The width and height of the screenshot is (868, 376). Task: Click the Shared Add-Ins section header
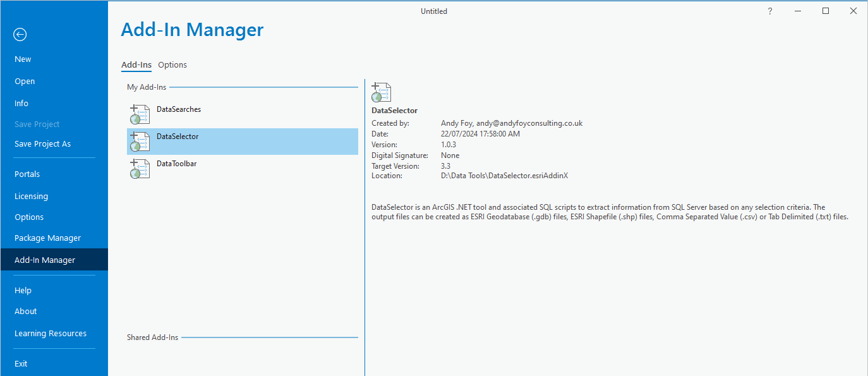152,337
